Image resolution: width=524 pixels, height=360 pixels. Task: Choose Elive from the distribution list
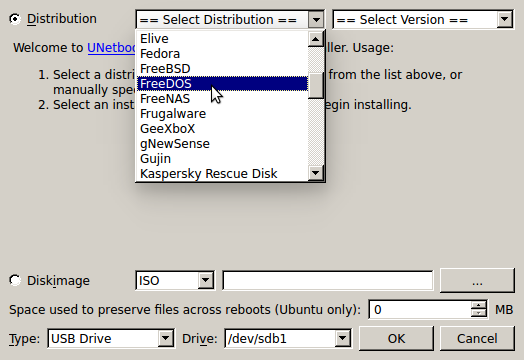[x=222, y=39]
